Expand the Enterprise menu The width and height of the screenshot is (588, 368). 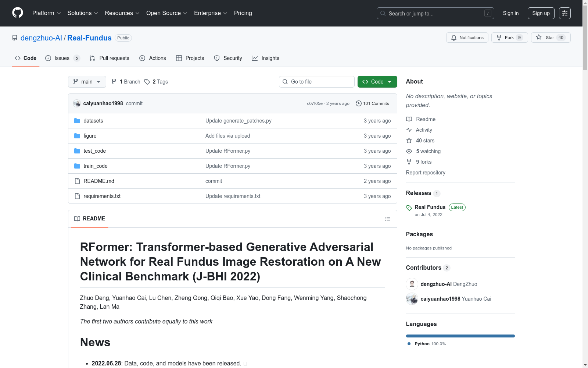pyautogui.click(x=211, y=13)
